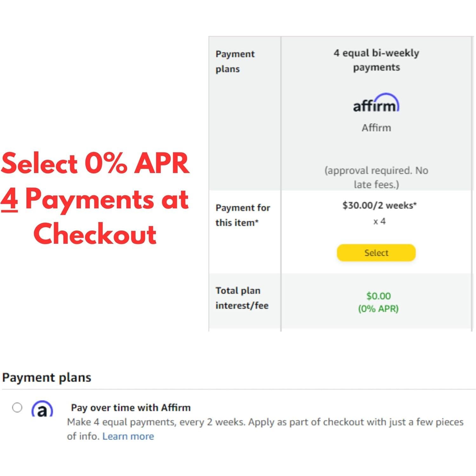
Task: Click the 'Payment plans' section heading at bottom
Action: tap(47, 378)
